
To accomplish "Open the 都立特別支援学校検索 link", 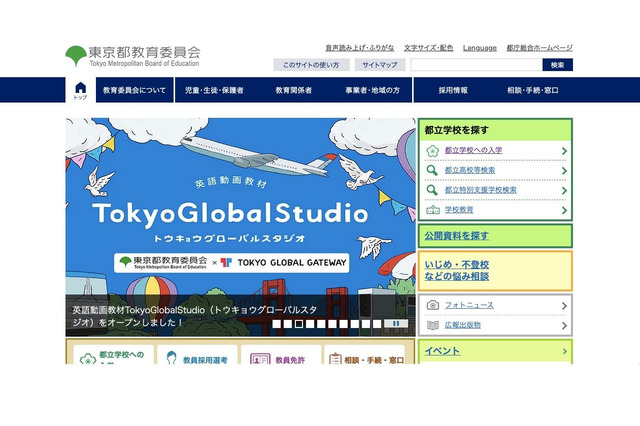I will 480,190.
